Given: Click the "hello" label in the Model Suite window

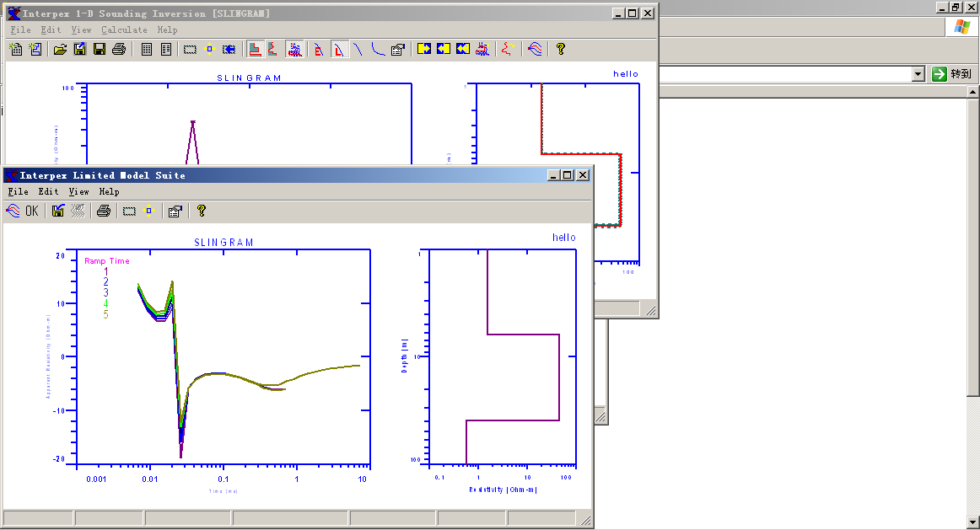Looking at the screenshot, I should [563, 238].
